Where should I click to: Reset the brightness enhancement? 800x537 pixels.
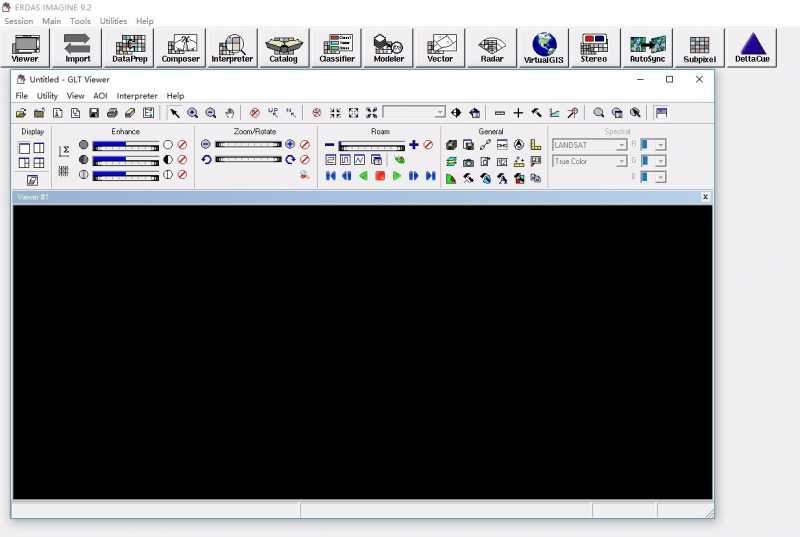[182, 145]
